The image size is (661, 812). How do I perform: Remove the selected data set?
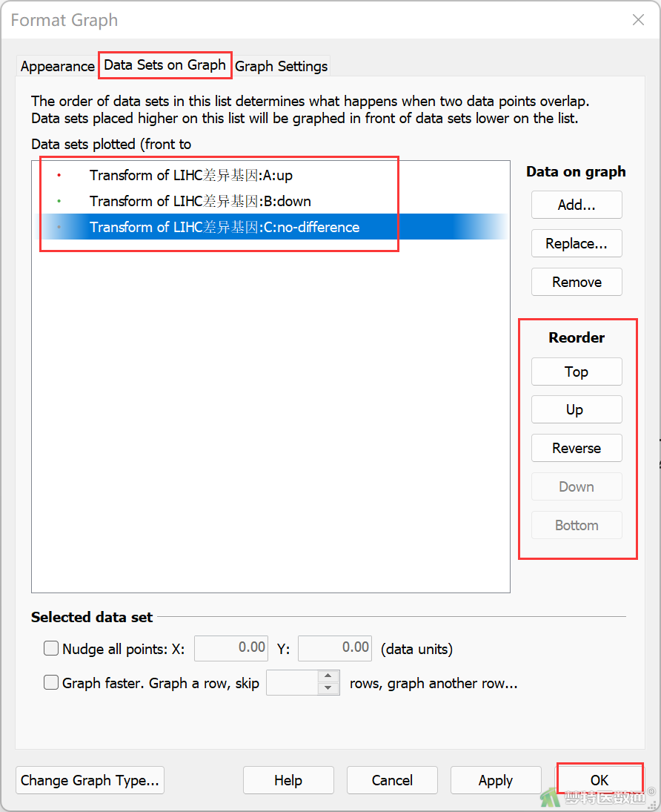point(577,282)
